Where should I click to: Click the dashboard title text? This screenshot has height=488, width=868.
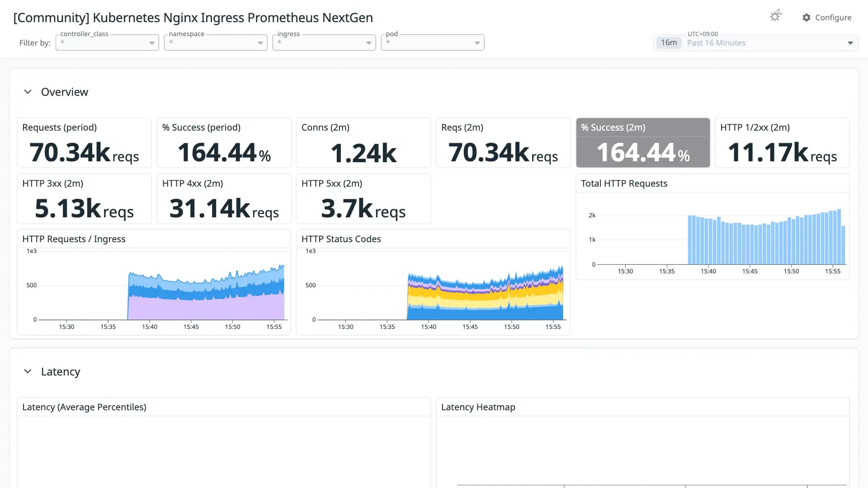point(193,18)
